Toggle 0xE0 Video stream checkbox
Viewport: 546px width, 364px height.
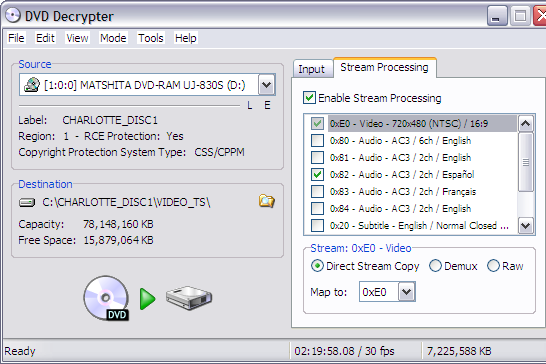[x=317, y=123]
